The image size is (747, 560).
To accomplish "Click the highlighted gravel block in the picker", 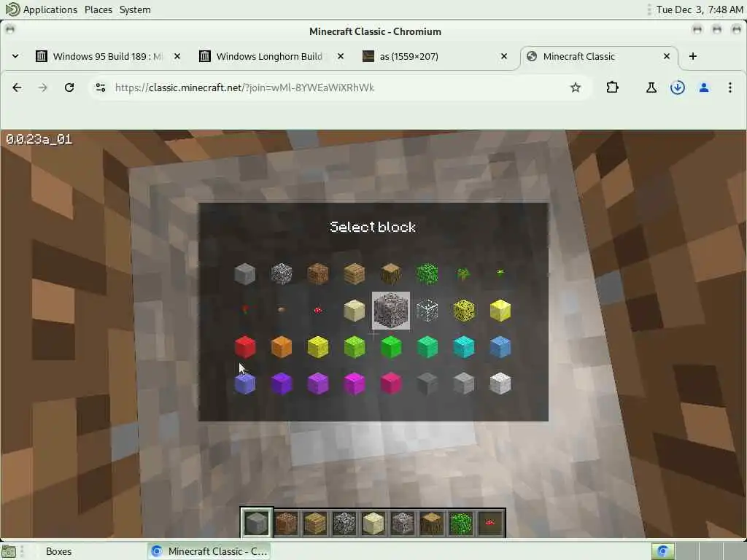I will tap(391, 311).
